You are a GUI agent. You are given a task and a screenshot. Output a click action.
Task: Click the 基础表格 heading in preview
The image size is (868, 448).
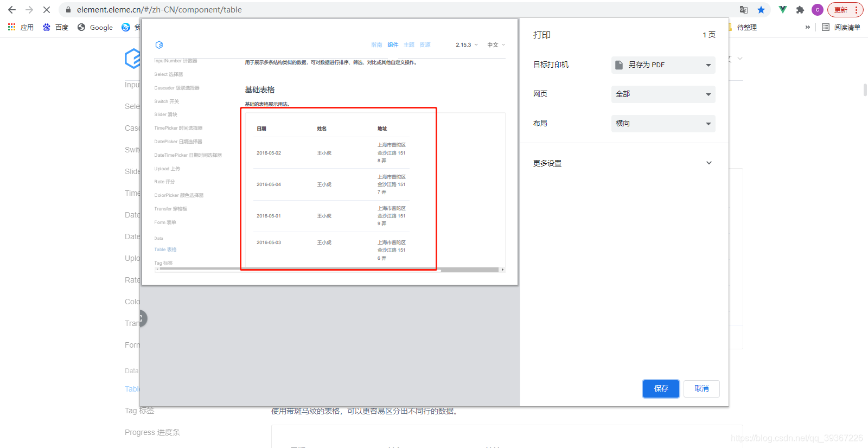(260, 90)
